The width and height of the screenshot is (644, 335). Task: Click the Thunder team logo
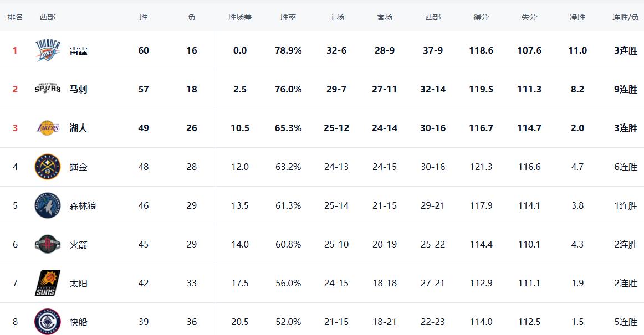coord(47,50)
